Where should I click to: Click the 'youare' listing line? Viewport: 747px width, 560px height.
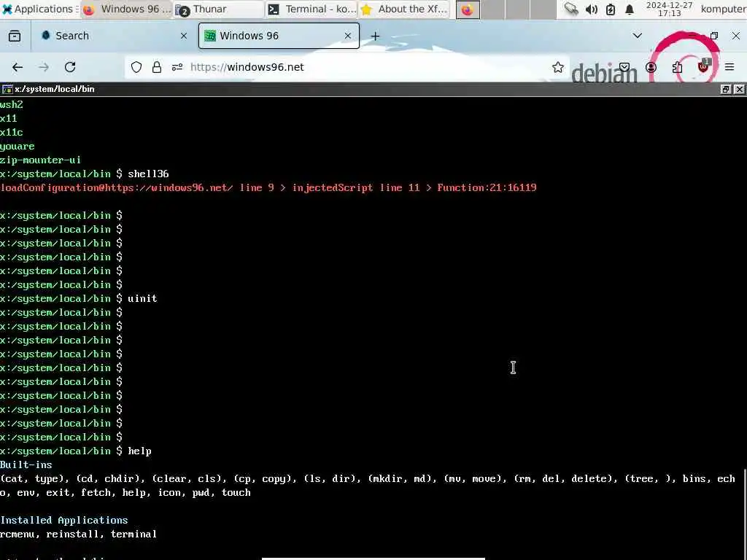coord(18,146)
